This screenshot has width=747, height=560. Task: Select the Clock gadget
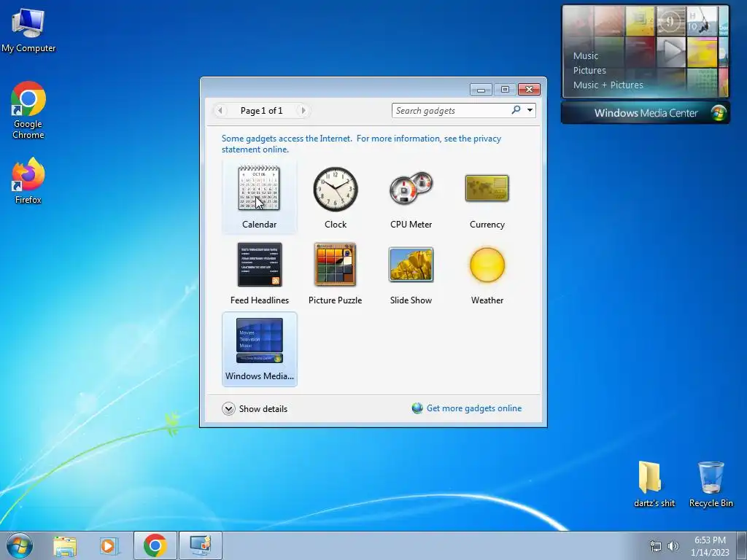tap(336, 196)
